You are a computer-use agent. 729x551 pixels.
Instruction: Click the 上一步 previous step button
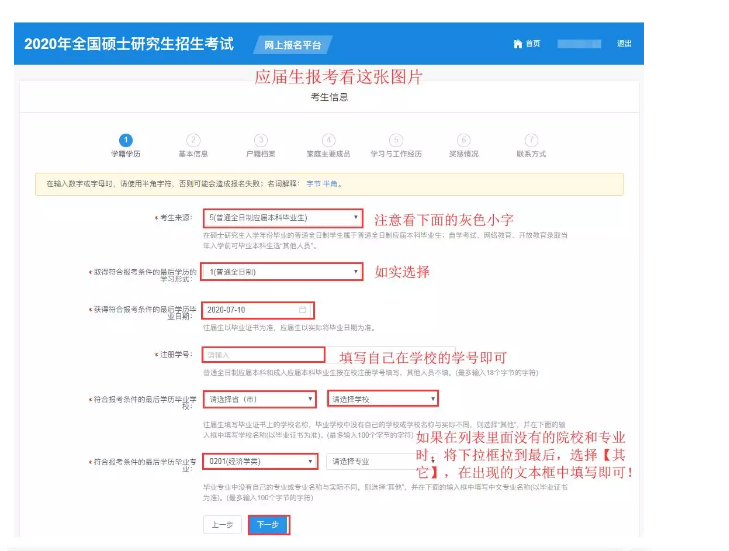click(222, 524)
